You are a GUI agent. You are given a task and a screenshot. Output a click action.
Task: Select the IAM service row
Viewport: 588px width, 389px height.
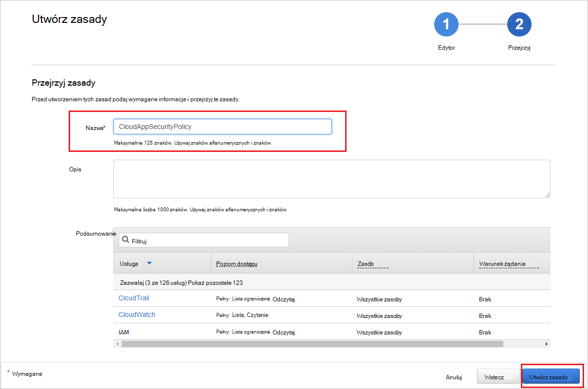pos(124,333)
